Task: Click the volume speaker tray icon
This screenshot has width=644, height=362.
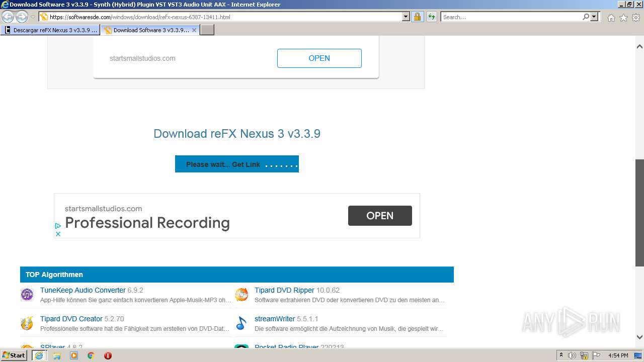Action: (x=572, y=355)
